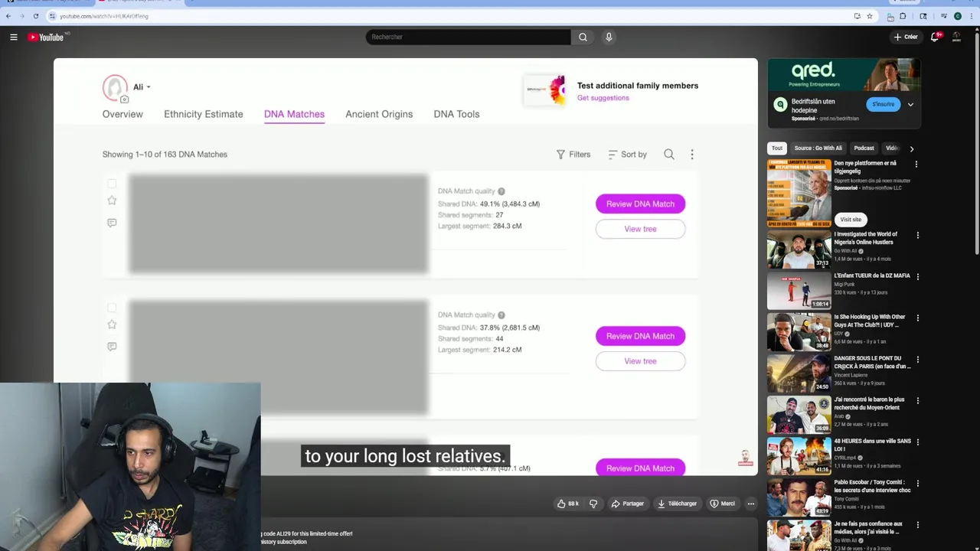Expand the Ali profile dropdown
Image resolution: width=980 pixels, height=551 pixels.
tap(148, 87)
